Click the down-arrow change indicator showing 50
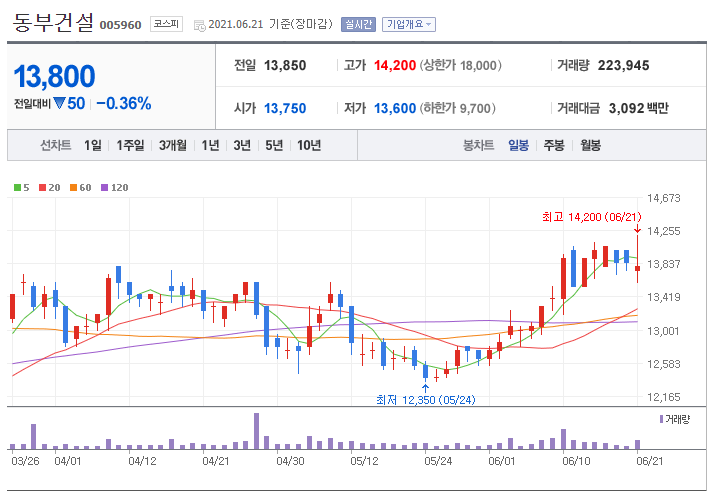707x491 pixels. point(69,104)
